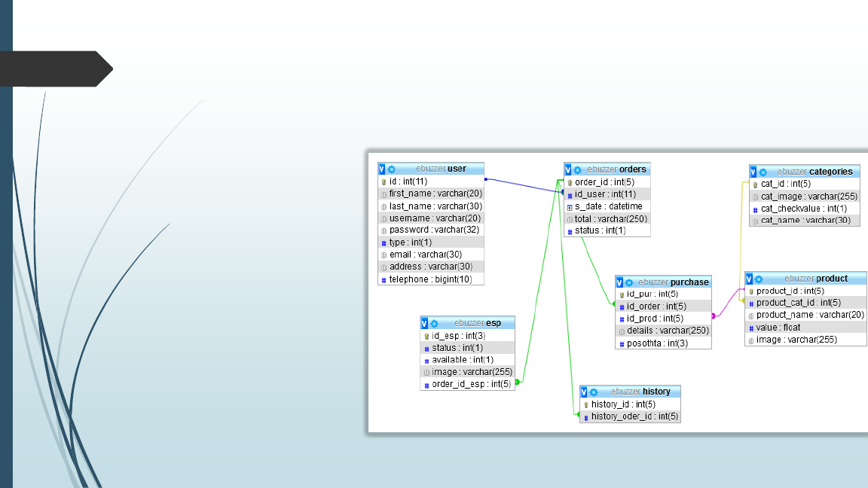This screenshot has width=868, height=488.
Task: Click the gear icon on purchase table
Action: 629,282
